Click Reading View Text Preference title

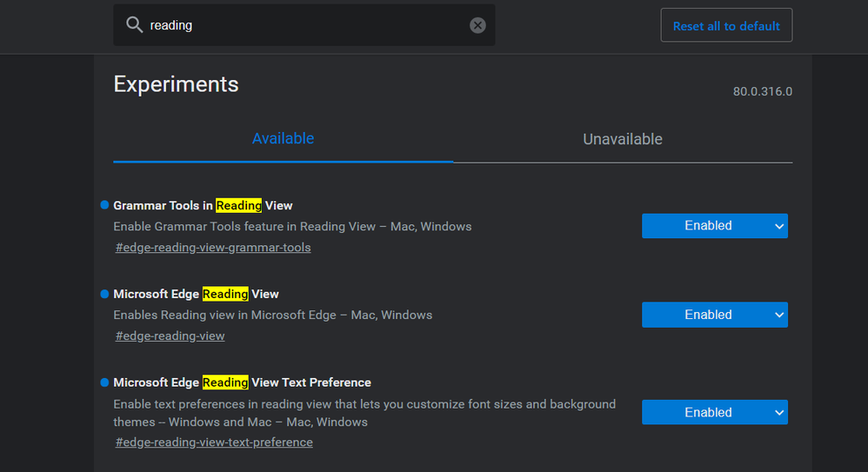coord(242,382)
